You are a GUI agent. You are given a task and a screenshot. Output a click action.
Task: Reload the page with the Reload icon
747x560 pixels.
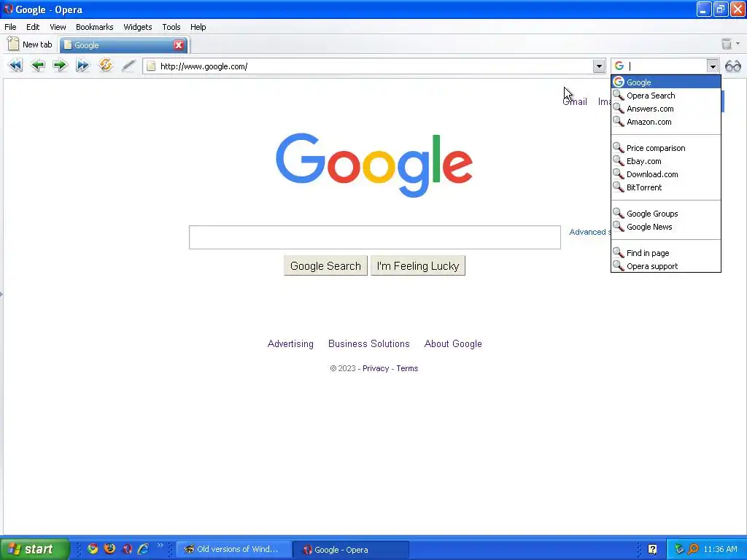point(105,65)
